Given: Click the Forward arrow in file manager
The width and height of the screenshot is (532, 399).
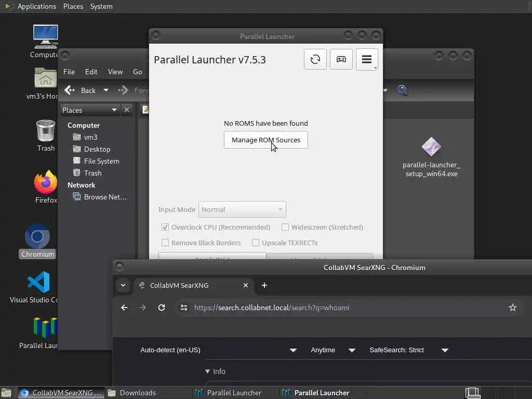Looking at the screenshot, I should [124, 90].
